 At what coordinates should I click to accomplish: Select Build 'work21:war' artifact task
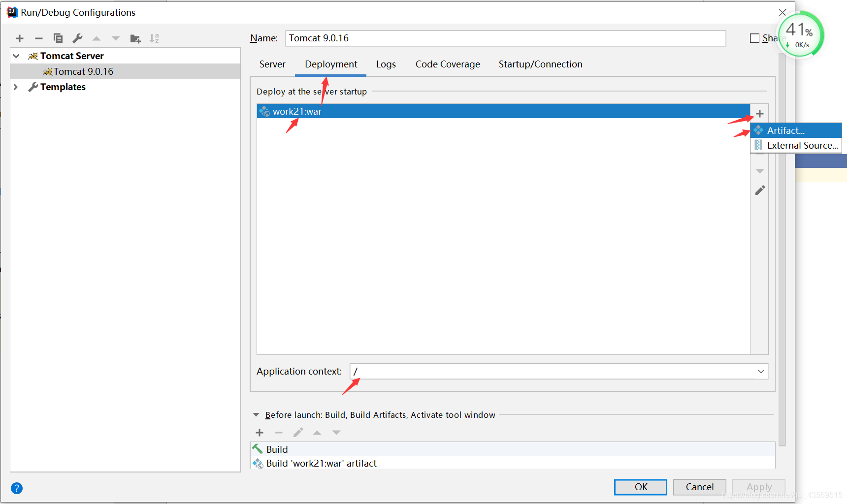tap(513, 463)
